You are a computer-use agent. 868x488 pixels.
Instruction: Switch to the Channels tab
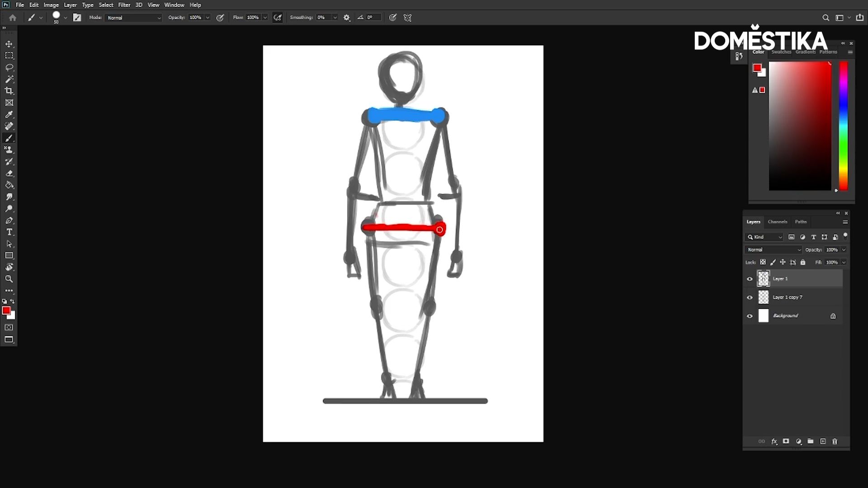778,222
